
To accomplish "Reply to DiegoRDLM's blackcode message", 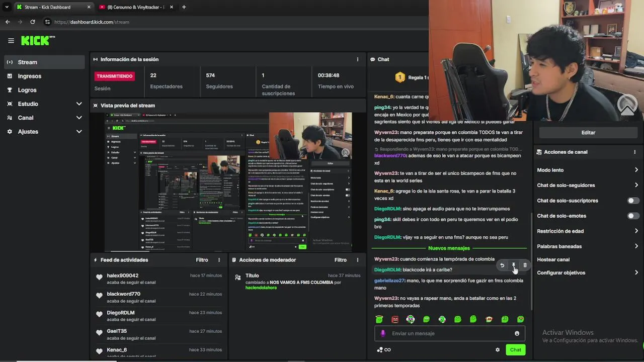I will tap(502, 265).
